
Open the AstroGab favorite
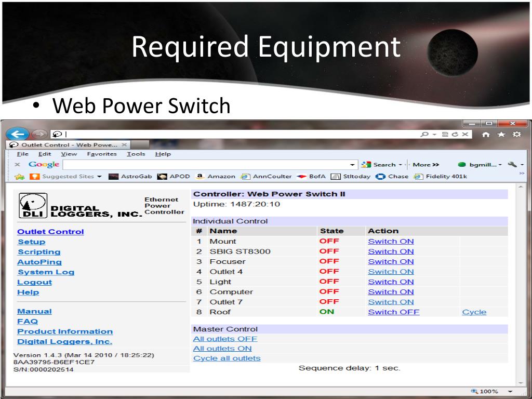[x=130, y=177]
